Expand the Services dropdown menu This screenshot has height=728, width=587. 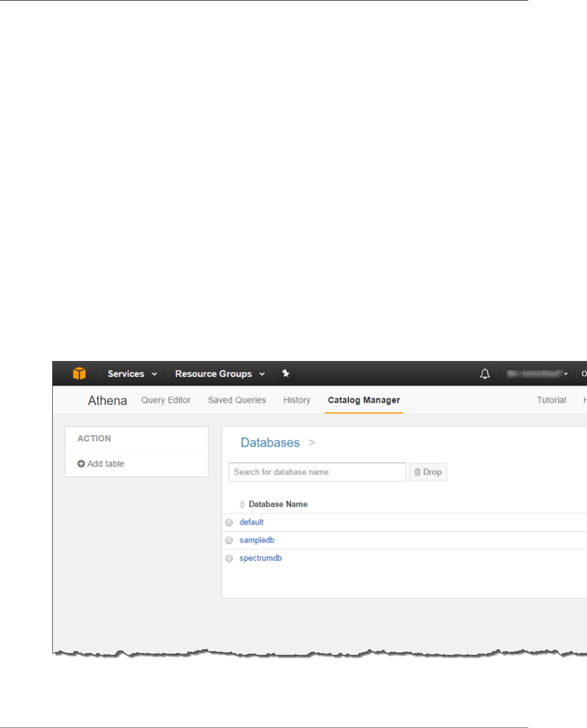pyautogui.click(x=132, y=374)
